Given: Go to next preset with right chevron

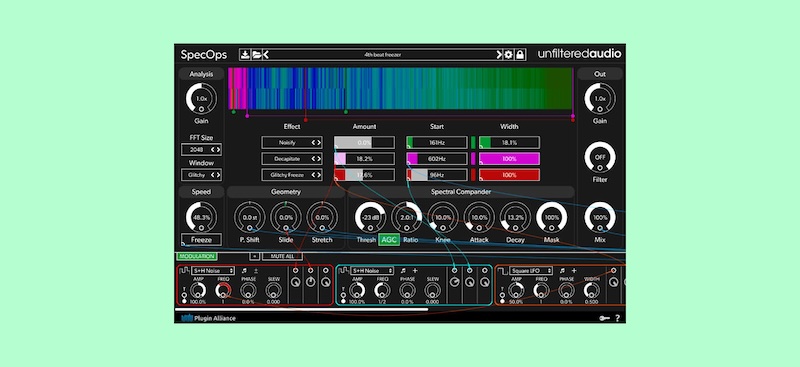Looking at the screenshot, I should point(499,55).
